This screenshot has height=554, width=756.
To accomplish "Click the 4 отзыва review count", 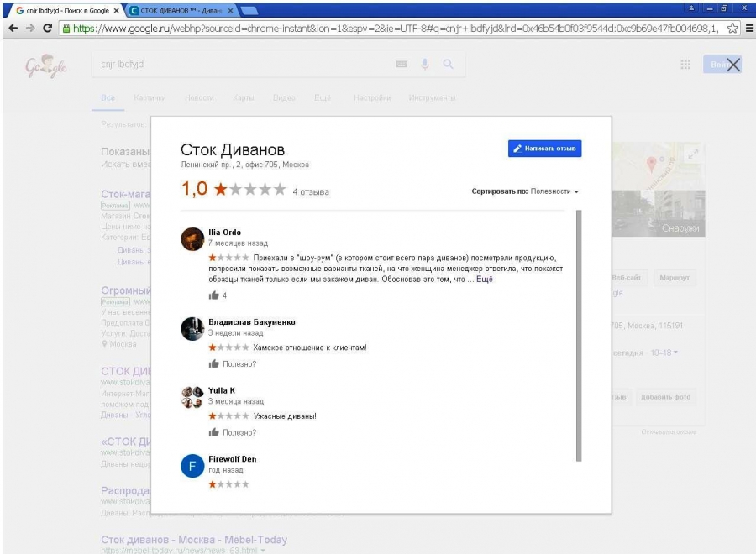I will (x=311, y=191).
